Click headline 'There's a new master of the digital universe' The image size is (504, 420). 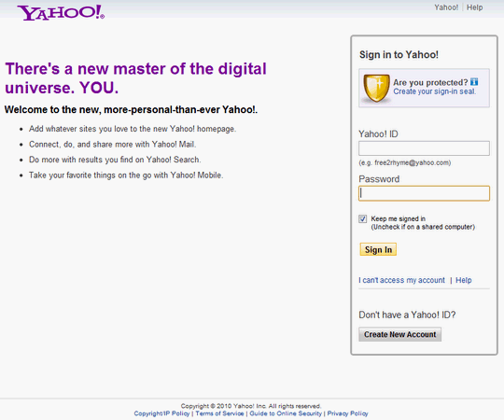coord(135,78)
